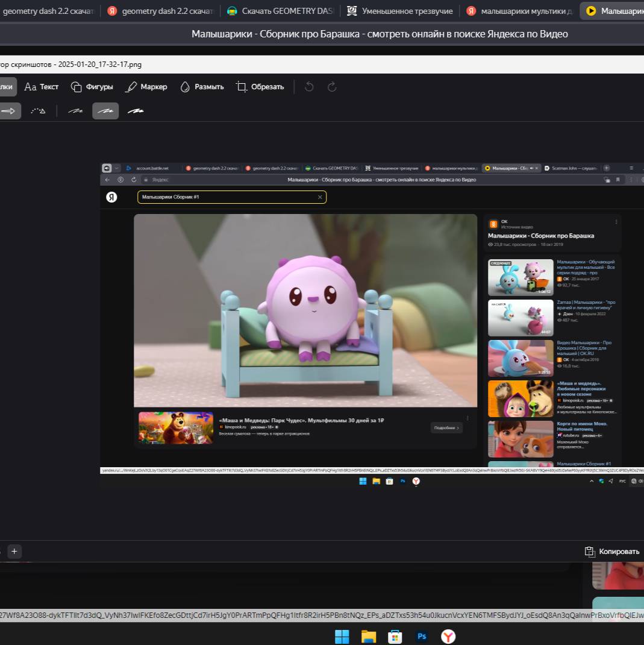
Task: Click the file name 2025-01-20_17-32-17.png
Action: click(100, 64)
